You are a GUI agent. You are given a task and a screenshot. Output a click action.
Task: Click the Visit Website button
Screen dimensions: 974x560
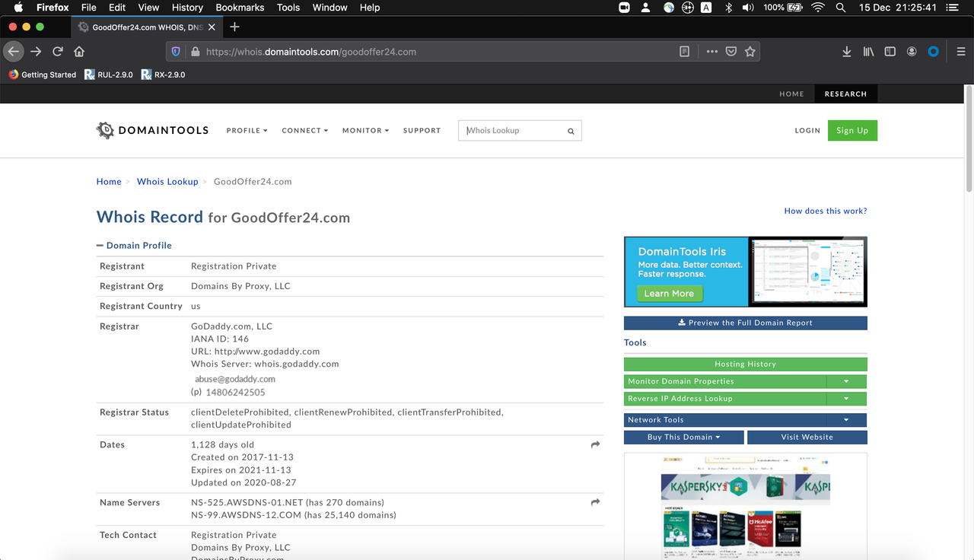807,437
